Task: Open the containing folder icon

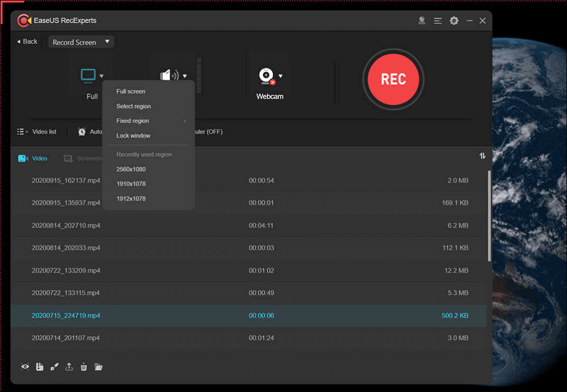Action: 98,367
